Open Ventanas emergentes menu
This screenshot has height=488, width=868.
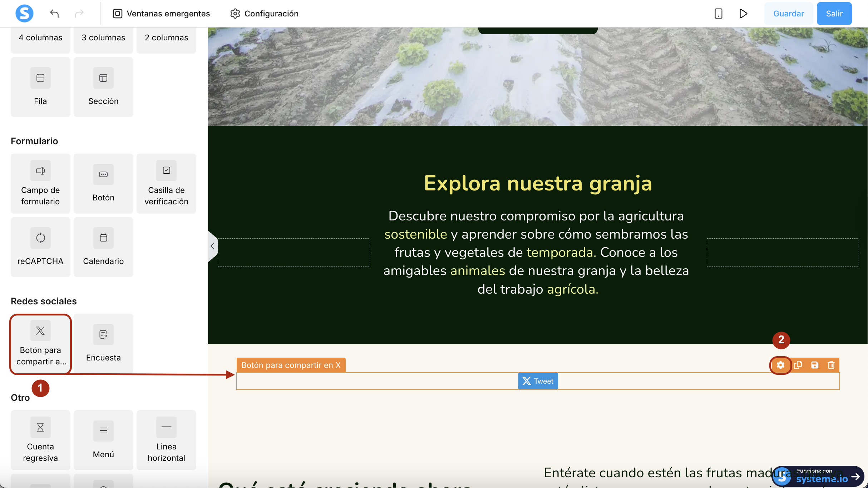click(x=161, y=14)
